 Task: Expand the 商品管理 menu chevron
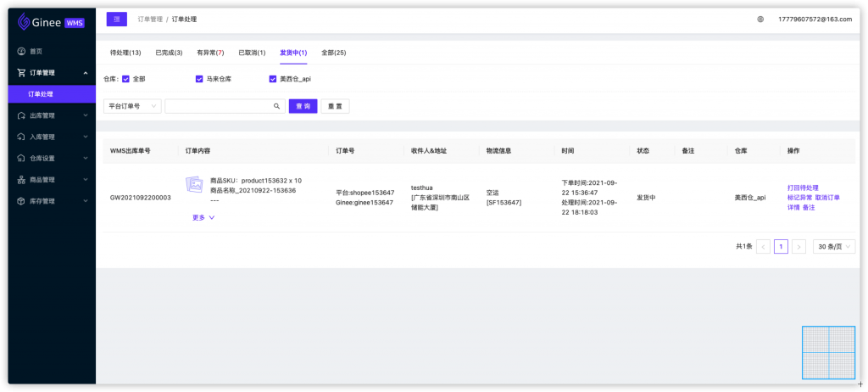click(x=86, y=180)
